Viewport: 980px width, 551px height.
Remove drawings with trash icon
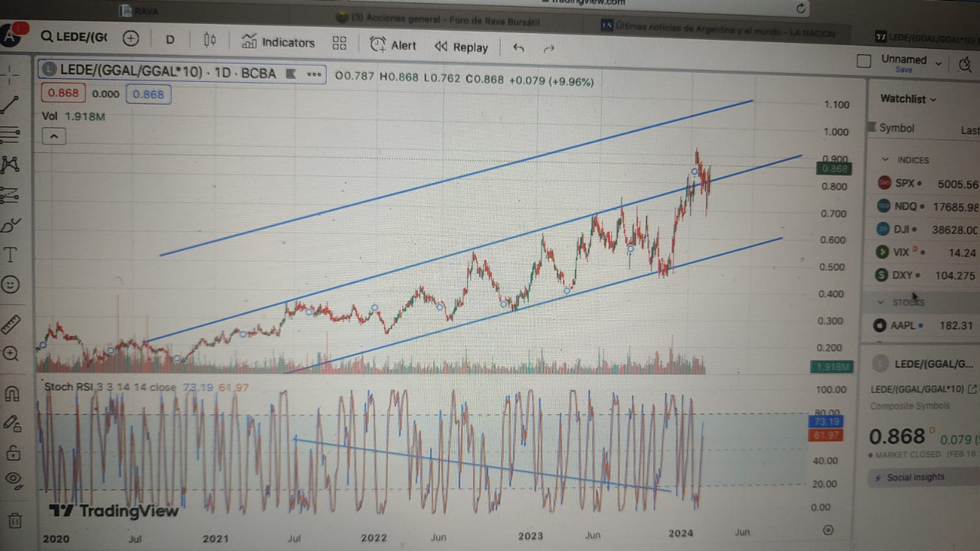point(15,520)
